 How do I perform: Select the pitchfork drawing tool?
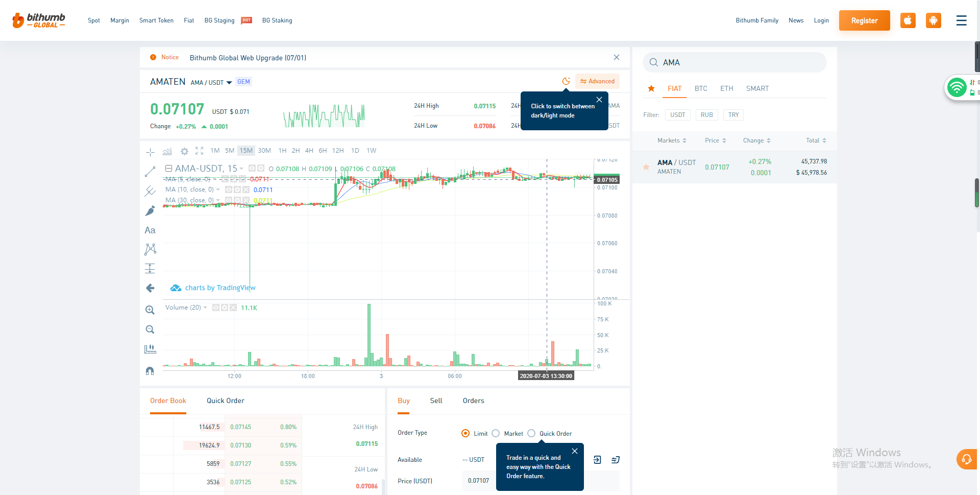point(150,191)
